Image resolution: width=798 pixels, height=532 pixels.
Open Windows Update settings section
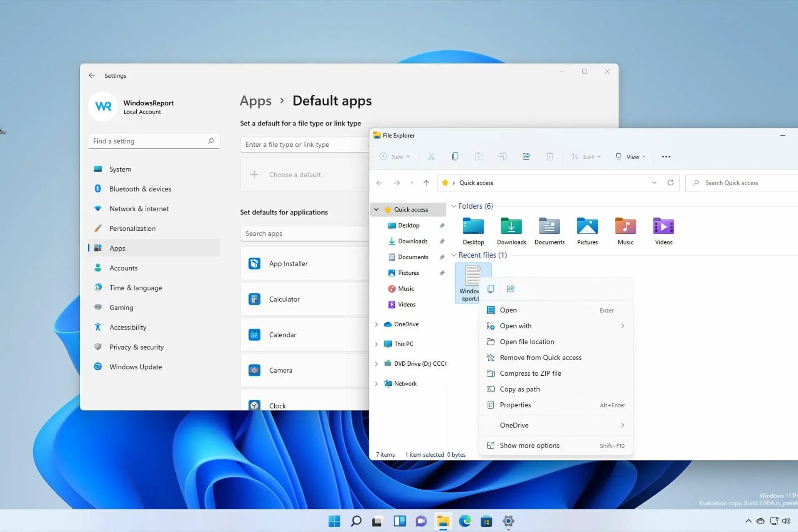135,367
